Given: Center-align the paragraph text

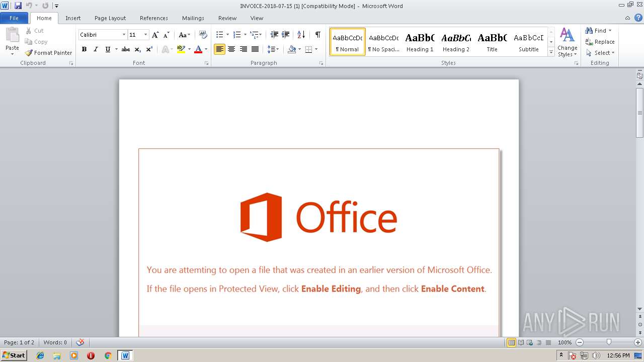Looking at the screenshot, I should click(x=231, y=49).
